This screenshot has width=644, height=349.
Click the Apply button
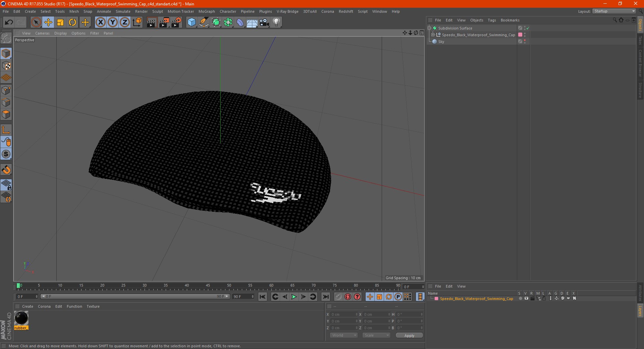(409, 335)
